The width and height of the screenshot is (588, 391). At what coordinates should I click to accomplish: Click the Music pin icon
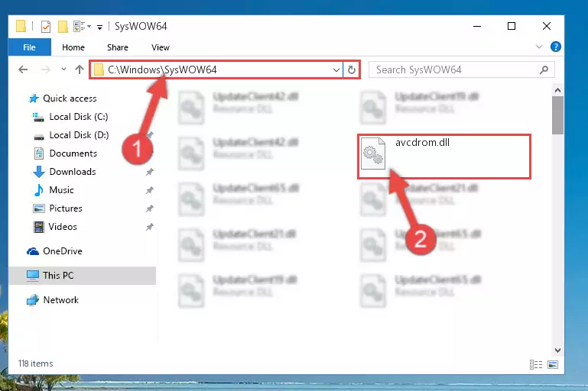150,190
